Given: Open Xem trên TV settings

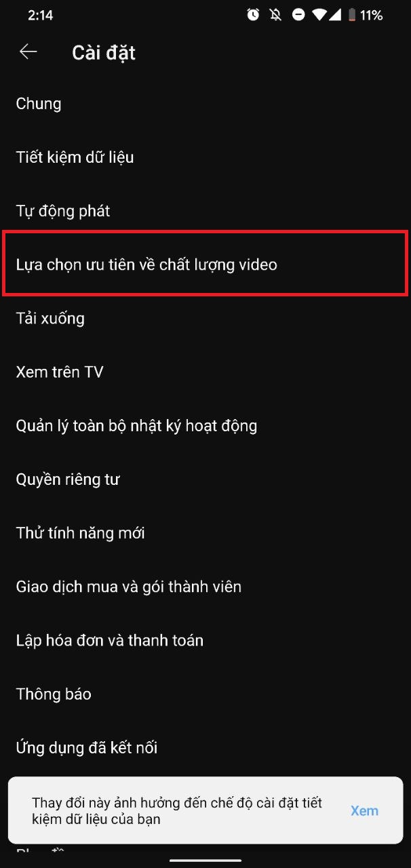Looking at the screenshot, I should tap(206, 372).
